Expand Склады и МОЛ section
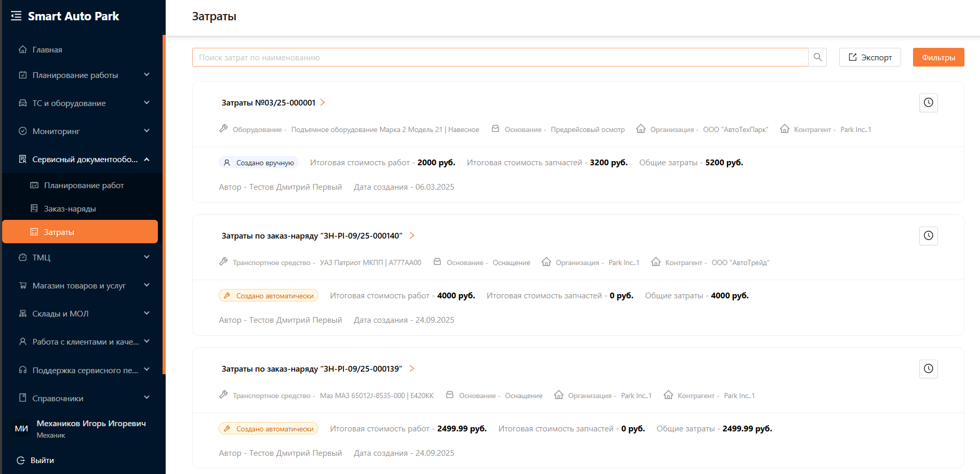 click(x=146, y=313)
